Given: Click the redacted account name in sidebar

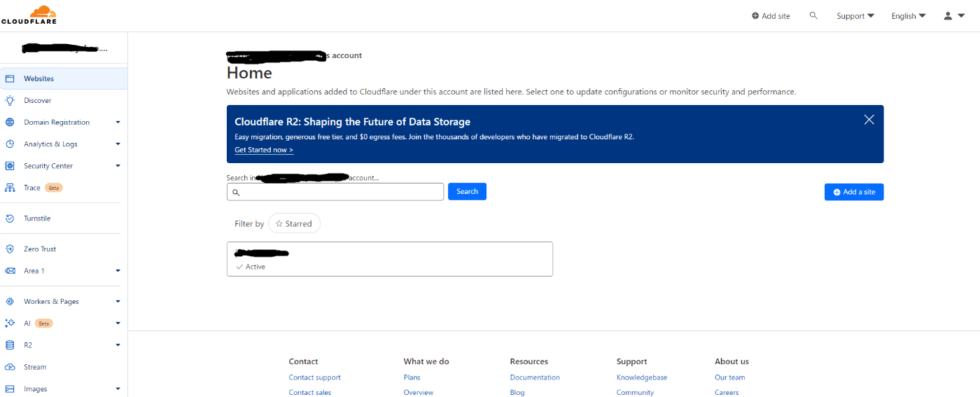Looking at the screenshot, I should (x=64, y=49).
